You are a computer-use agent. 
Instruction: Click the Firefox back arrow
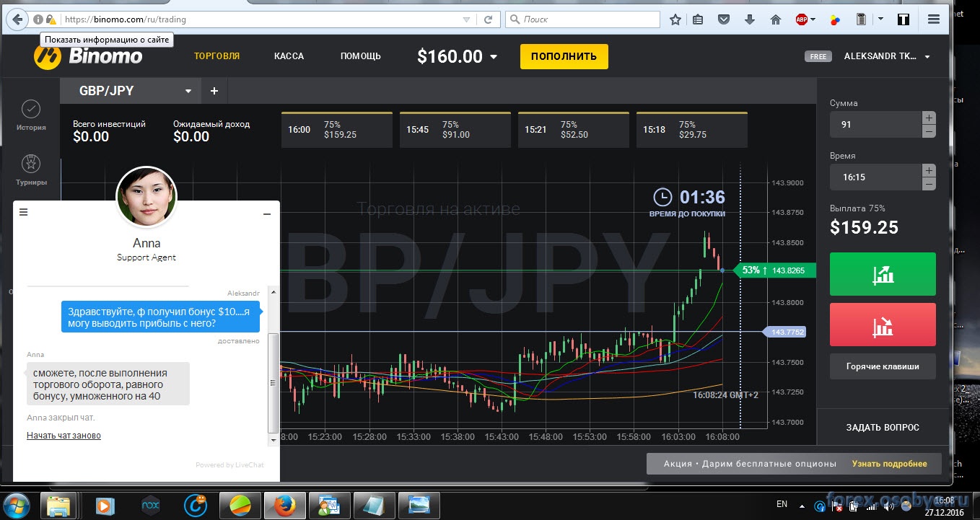(18, 19)
